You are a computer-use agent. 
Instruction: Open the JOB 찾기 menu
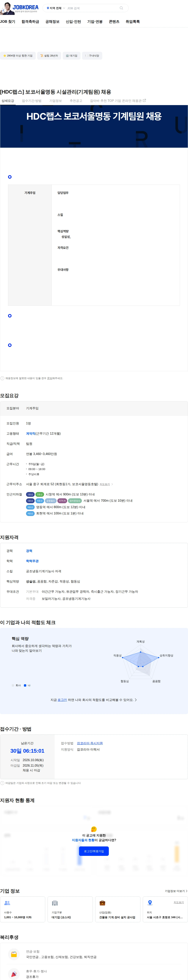tap(8, 22)
